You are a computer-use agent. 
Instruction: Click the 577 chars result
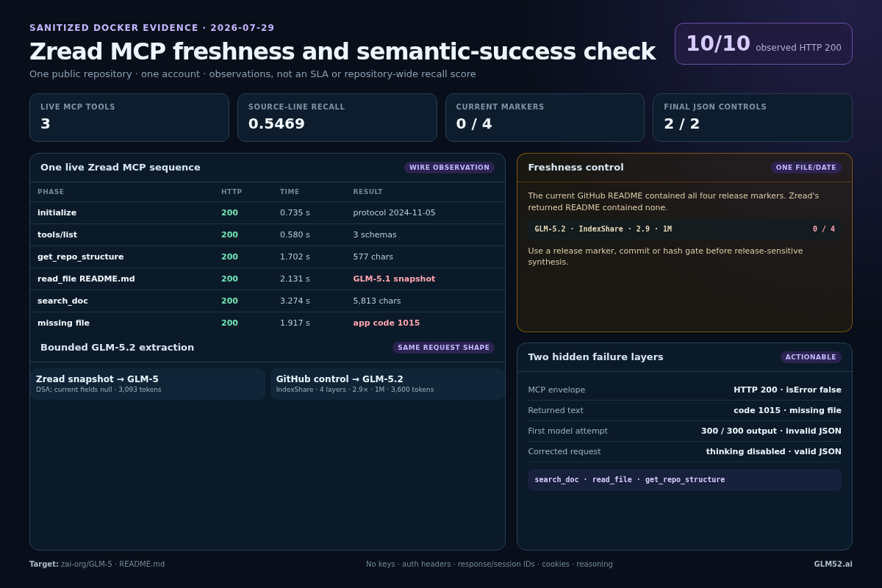pyautogui.click(x=373, y=257)
